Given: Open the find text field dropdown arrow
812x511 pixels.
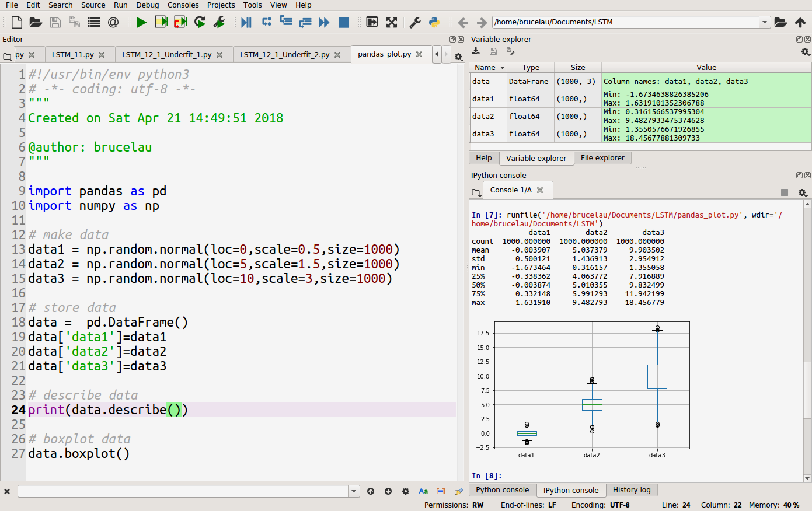Looking at the screenshot, I should (354, 491).
